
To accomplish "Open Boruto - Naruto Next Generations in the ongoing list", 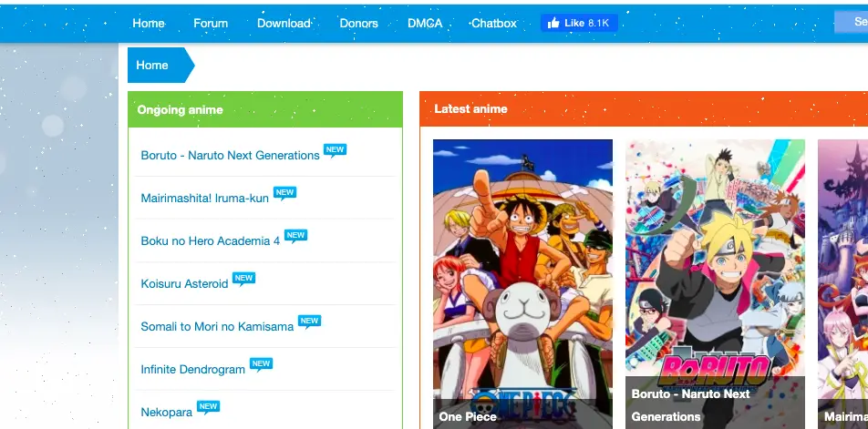I will click(x=230, y=156).
